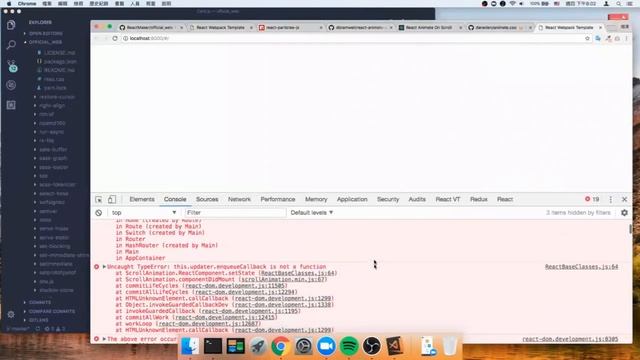Switch to the Security tab
Screen dimensions: 640x360
pos(388,199)
